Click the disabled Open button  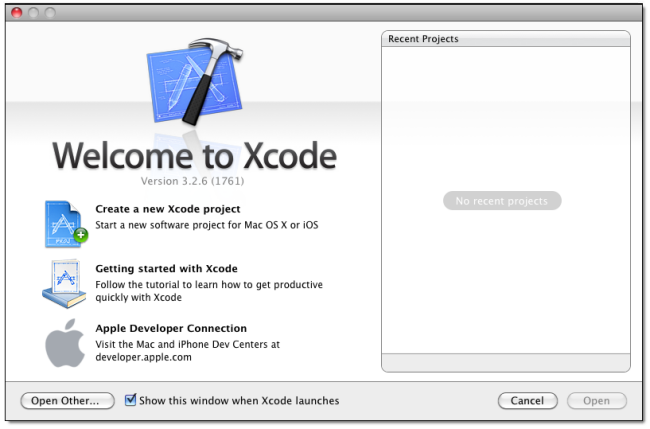597,401
